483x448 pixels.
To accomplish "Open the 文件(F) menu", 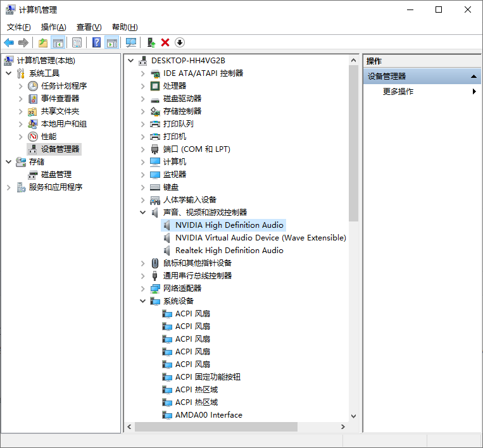I will coord(19,27).
